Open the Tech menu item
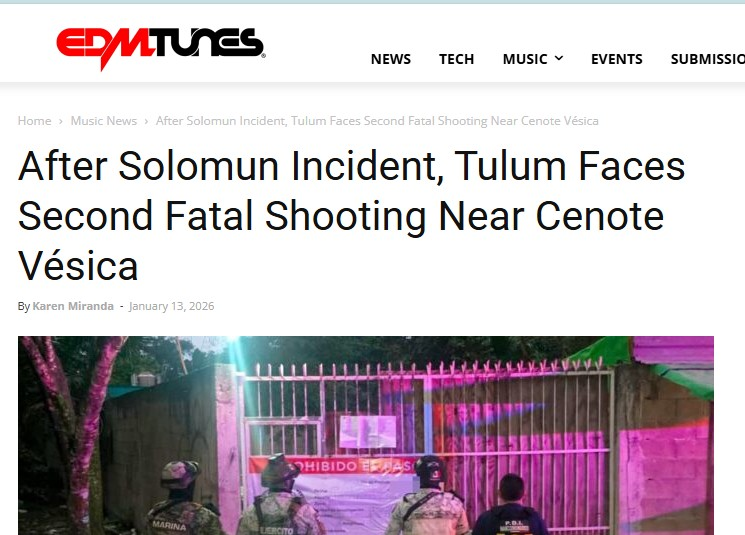Image resolution: width=745 pixels, height=535 pixels. (457, 59)
